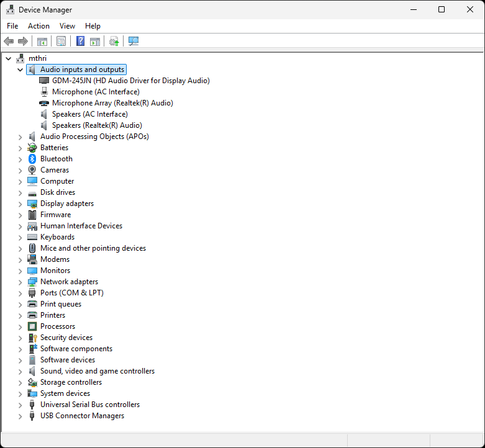Viewport: 485px width, 448px height.
Task: Click the Printers category icon
Action: (32, 315)
